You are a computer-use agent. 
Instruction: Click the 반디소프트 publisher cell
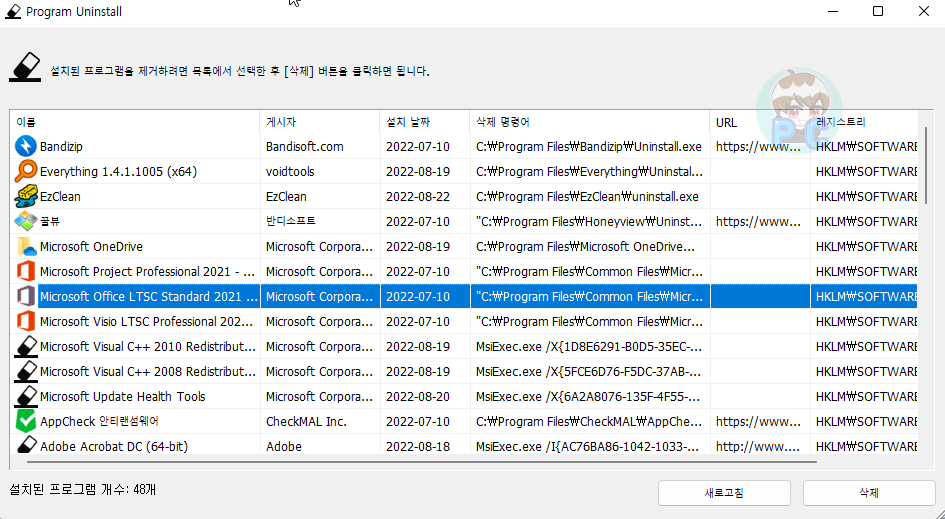pyautogui.click(x=290, y=221)
